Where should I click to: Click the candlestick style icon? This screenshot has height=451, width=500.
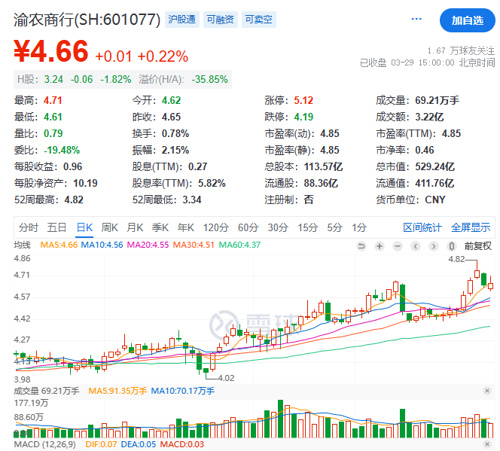451,246
